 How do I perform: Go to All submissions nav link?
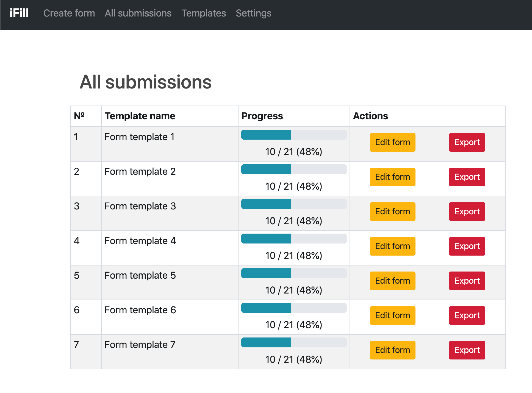pyautogui.click(x=138, y=13)
